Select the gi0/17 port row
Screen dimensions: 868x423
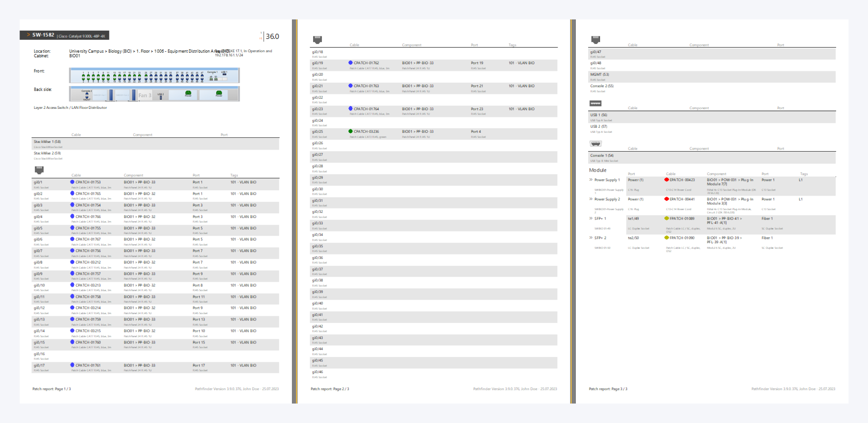click(155, 367)
